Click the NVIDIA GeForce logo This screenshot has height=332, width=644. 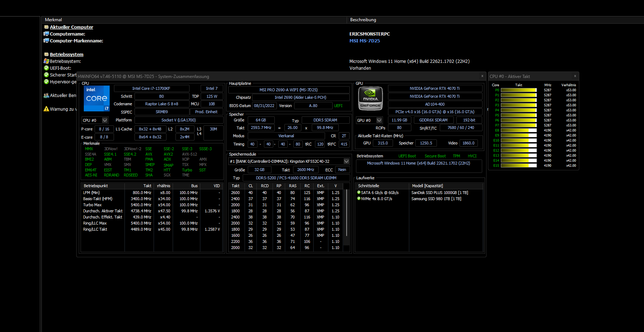[x=370, y=98]
